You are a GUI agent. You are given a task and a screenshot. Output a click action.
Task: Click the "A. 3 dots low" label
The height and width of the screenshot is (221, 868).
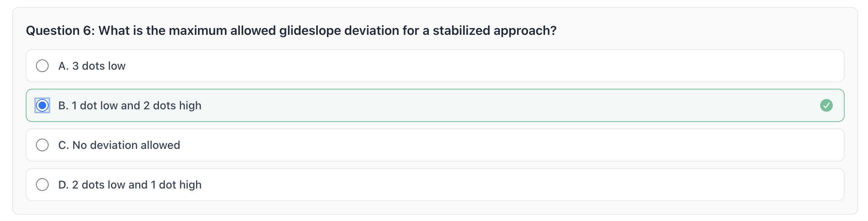coord(92,66)
